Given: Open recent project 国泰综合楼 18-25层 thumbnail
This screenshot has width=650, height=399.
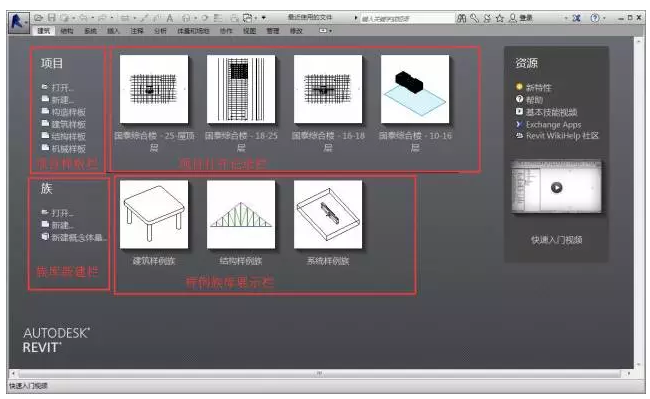Looking at the screenshot, I should click(241, 89).
